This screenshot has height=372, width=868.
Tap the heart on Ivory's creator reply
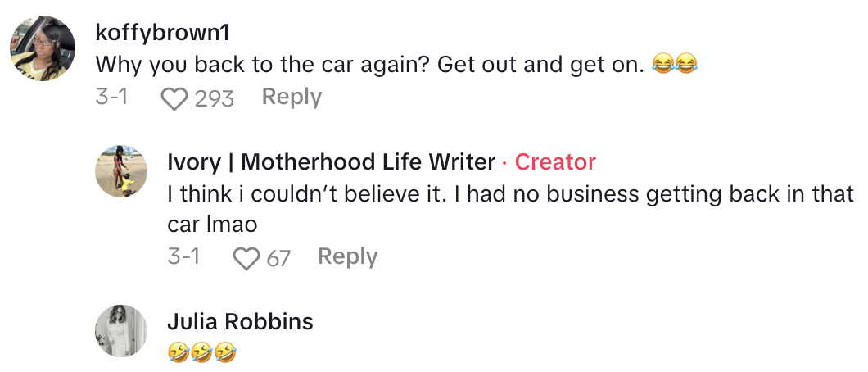(x=246, y=259)
